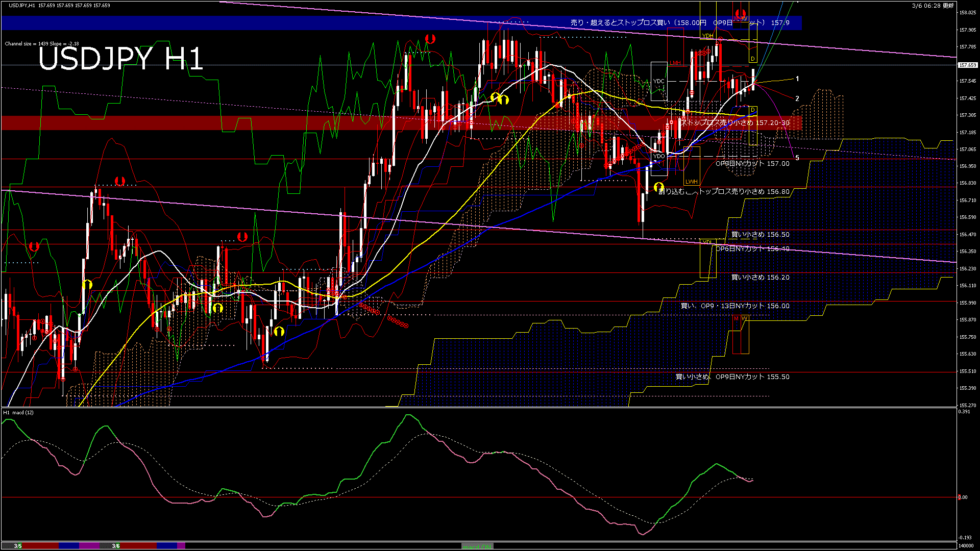Viewport: 980px width, 551px height.
Task: Click the double yellow arrow markers near 157.42
Action: pos(500,98)
